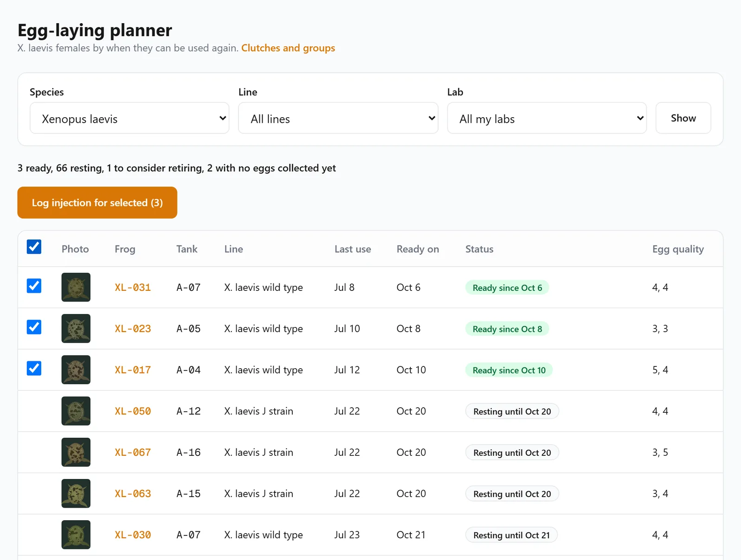Open the Clutches and groups link
741x560 pixels.
[288, 48]
